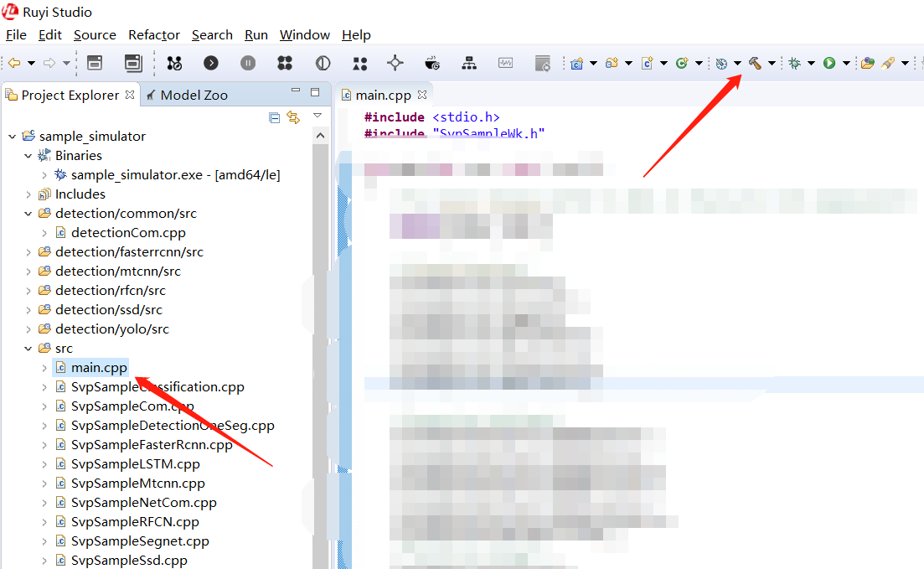Collapse the sample_simulator project node

pyautogui.click(x=12, y=137)
